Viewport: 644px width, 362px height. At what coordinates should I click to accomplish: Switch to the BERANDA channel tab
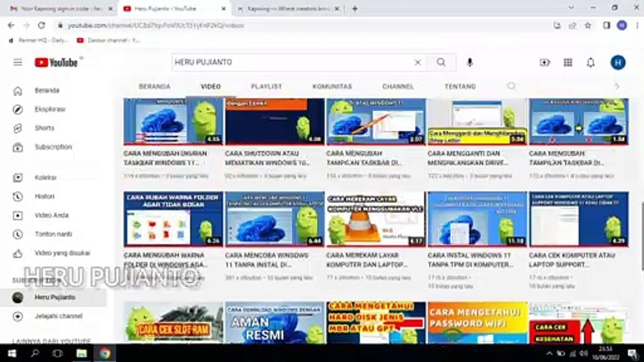(x=154, y=86)
